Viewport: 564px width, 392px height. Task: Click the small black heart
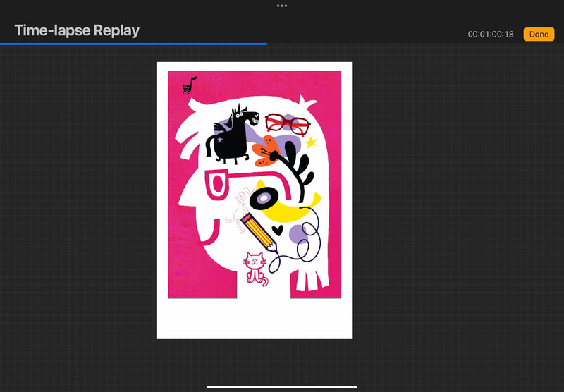click(x=278, y=229)
